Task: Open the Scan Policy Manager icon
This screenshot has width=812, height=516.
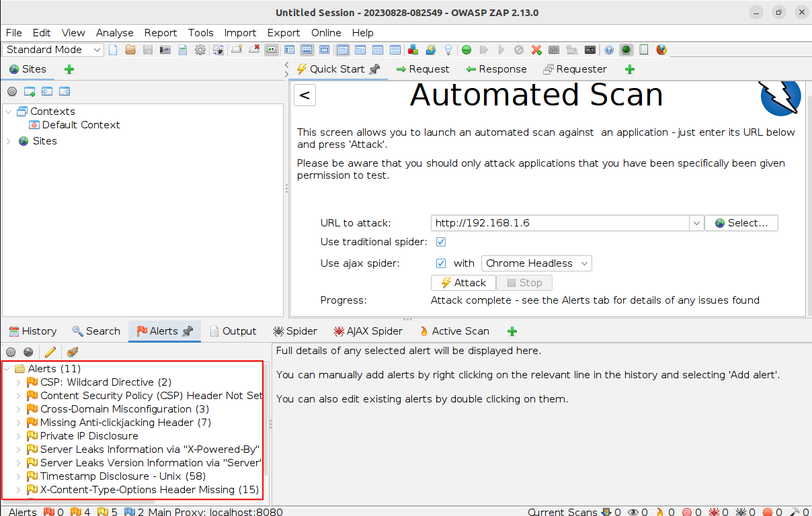Action: click(x=554, y=50)
